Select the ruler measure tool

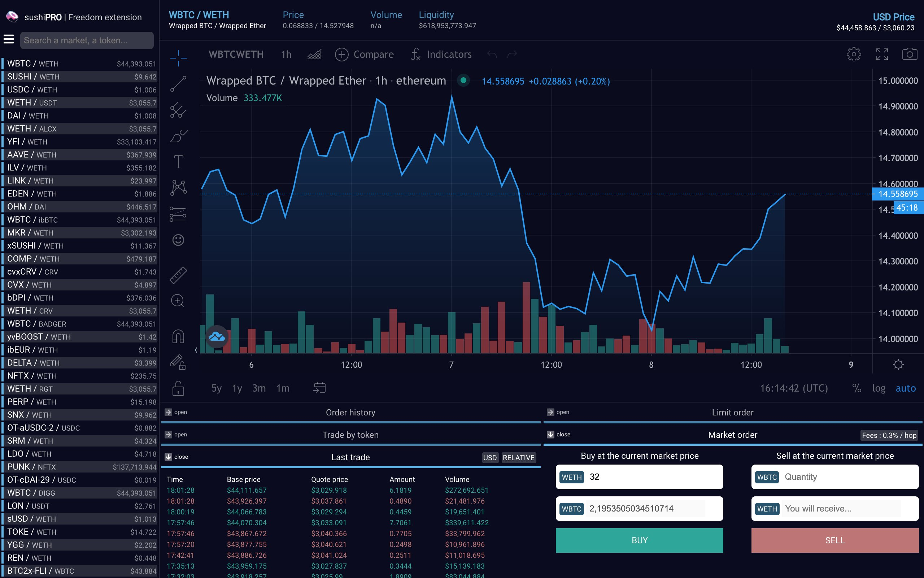coord(178,275)
